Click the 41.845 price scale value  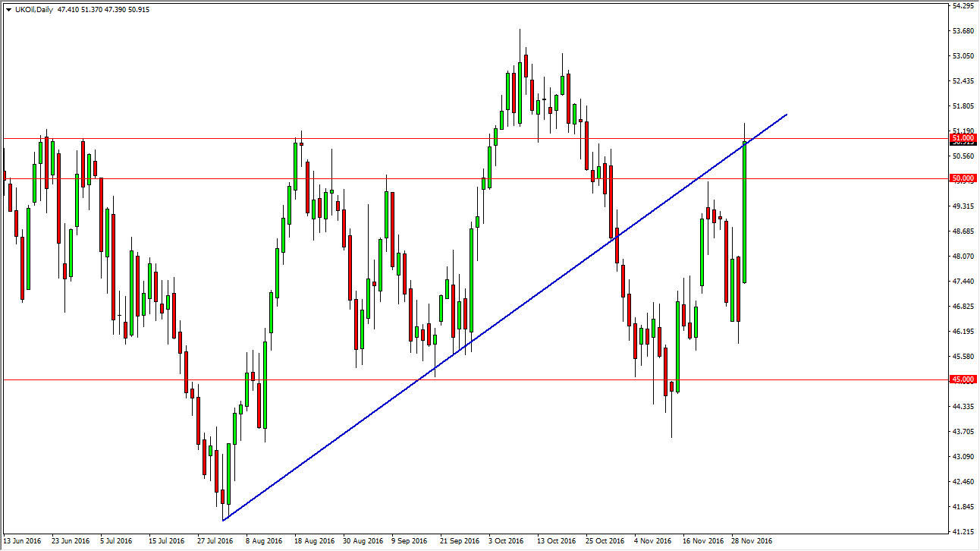pyautogui.click(x=963, y=507)
